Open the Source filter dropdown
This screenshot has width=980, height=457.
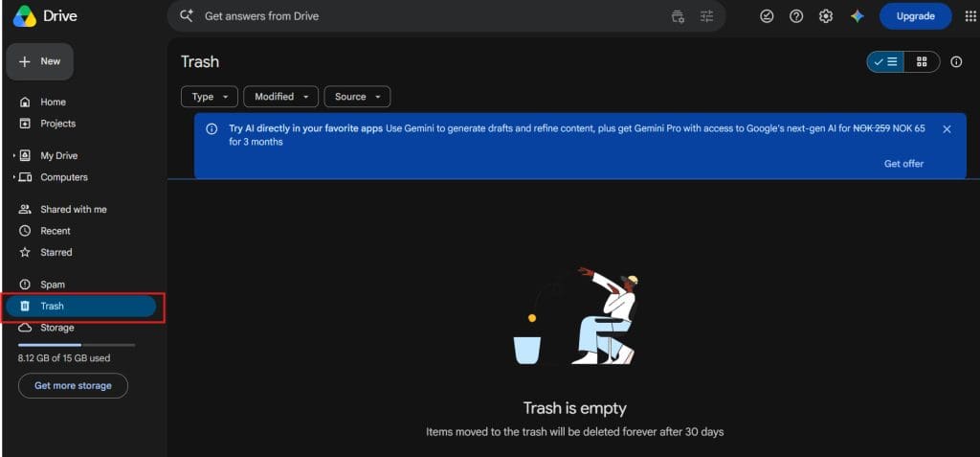click(357, 97)
